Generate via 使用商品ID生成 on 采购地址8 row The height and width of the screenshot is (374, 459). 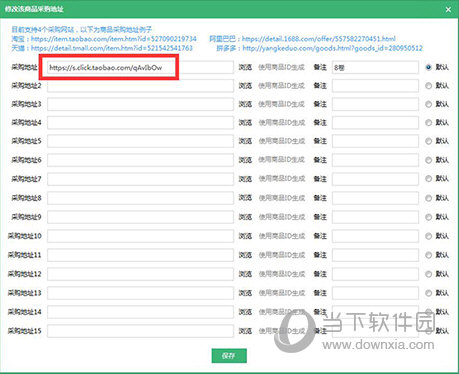tap(282, 198)
